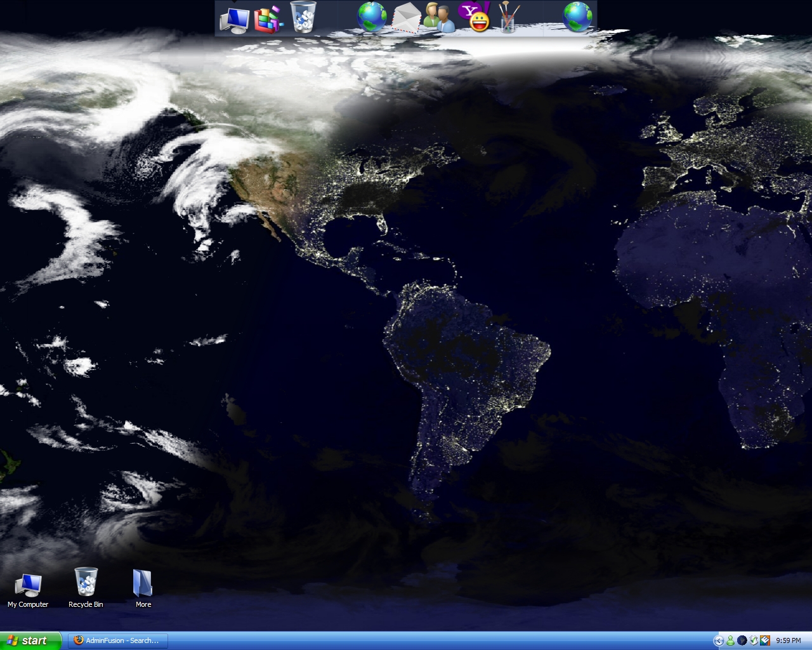Launch the paint brushes cup dock icon
This screenshot has width=812, height=650.
[508, 18]
